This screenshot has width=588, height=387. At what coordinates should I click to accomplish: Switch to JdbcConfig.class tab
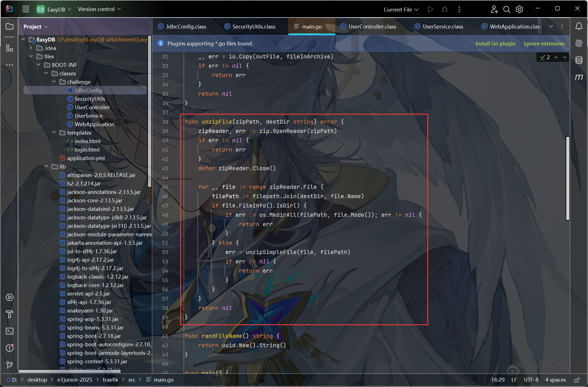click(x=182, y=27)
